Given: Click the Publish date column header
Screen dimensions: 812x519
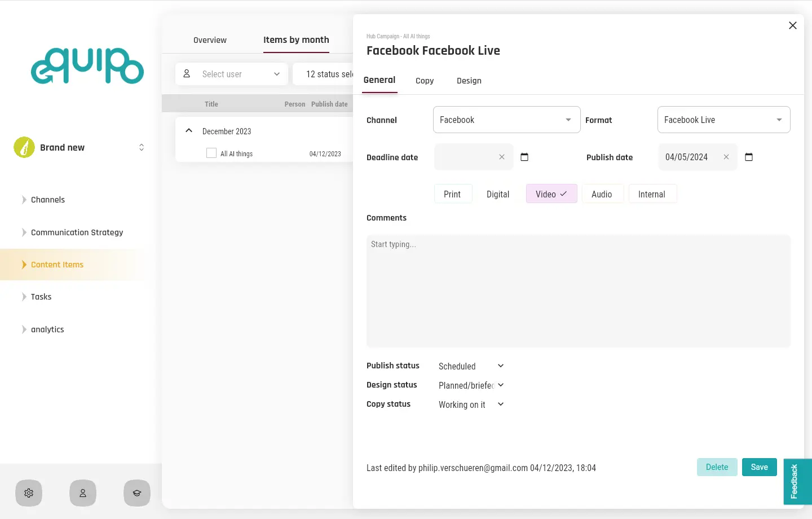Looking at the screenshot, I should [329, 104].
